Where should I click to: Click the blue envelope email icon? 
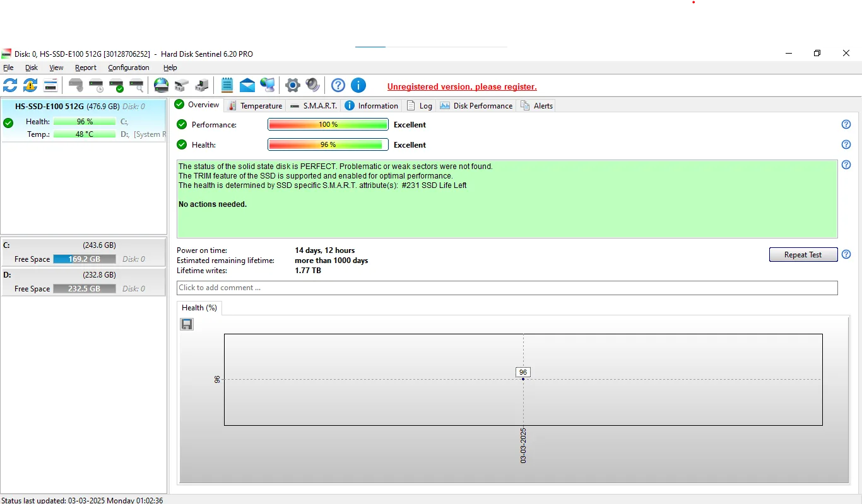click(x=247, y=85)
